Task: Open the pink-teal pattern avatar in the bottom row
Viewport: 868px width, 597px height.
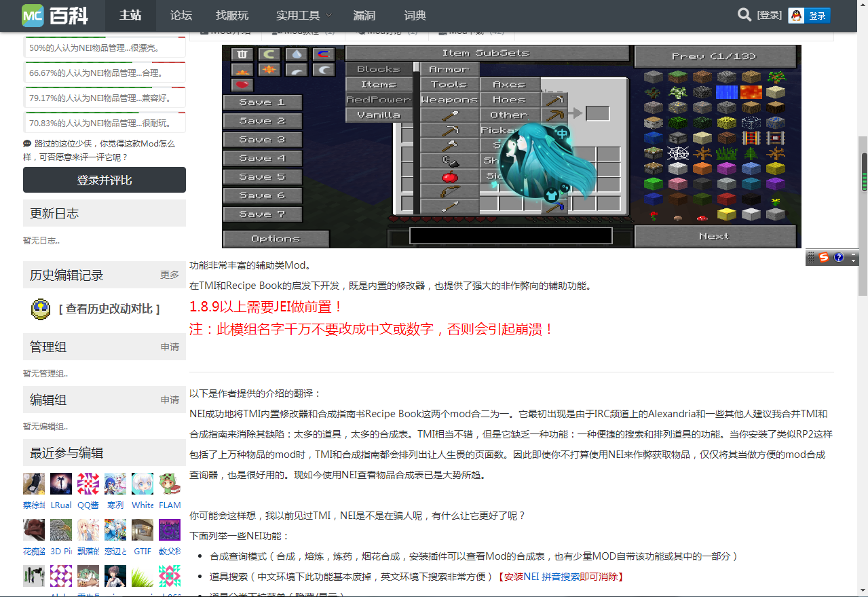Action: pyautogui.click(x=170, y=576)
